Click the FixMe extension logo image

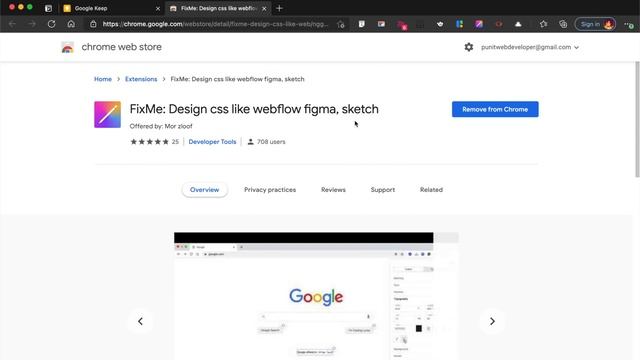(x=107, y=114)
